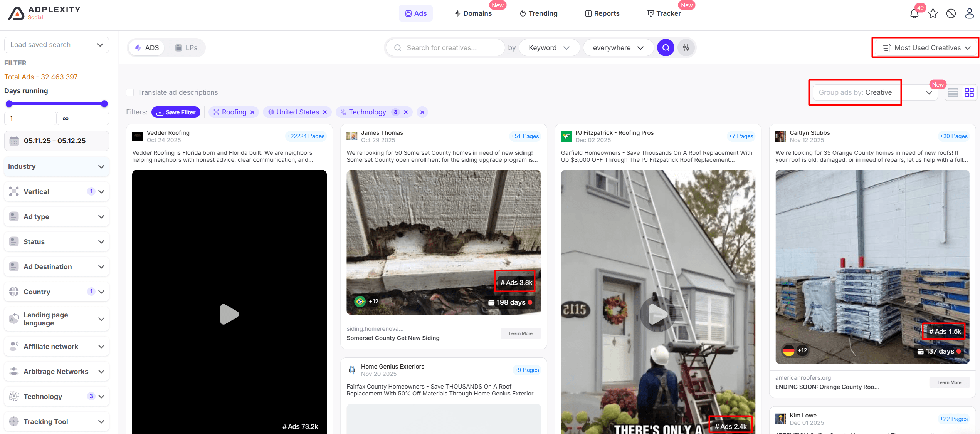Switch to list view layout icon
This screenshot has width=980, height=434.
click(x=953, y=92)
